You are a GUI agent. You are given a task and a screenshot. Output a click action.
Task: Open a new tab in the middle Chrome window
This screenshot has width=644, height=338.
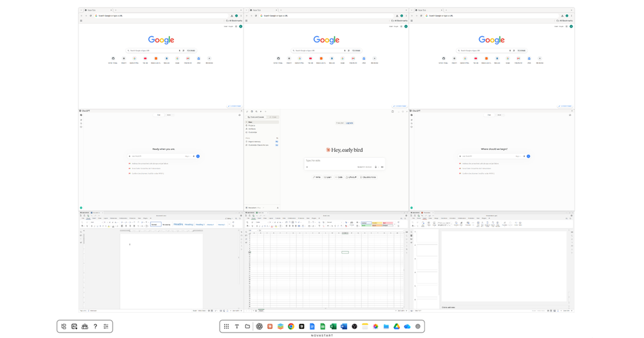pyautogui.click(x=281, y=10)
